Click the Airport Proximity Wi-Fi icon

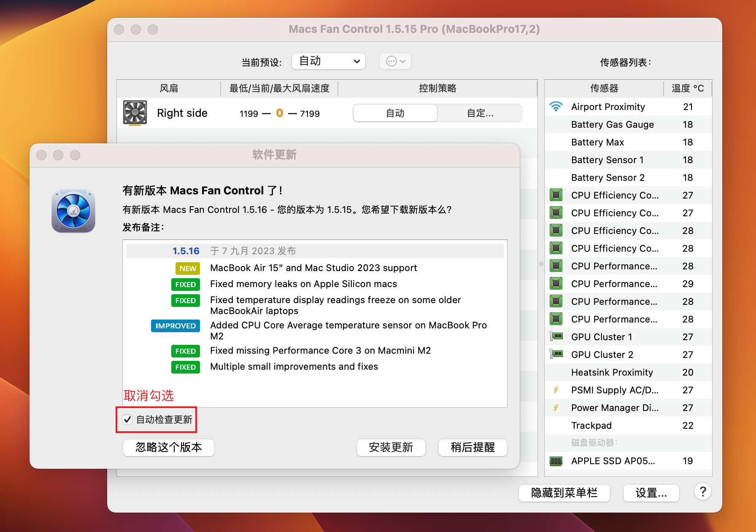pos(556,106)
